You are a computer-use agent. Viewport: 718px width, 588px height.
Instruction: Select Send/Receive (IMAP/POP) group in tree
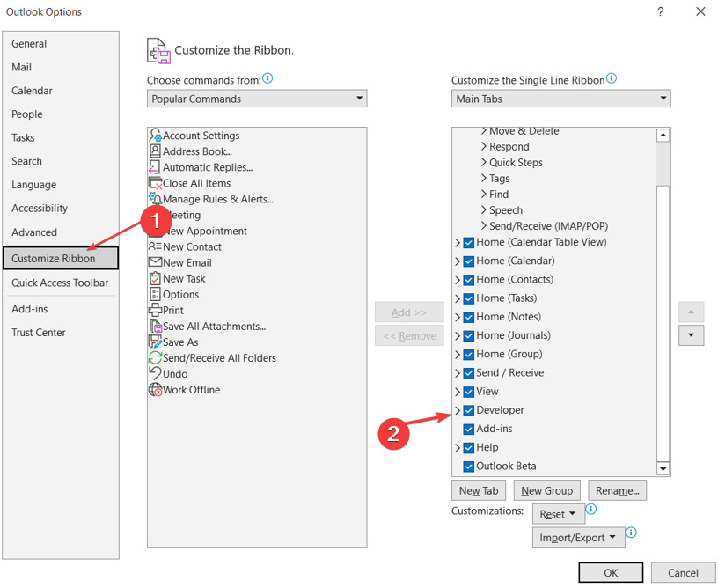pyautogui.click(x=548, y=226)
